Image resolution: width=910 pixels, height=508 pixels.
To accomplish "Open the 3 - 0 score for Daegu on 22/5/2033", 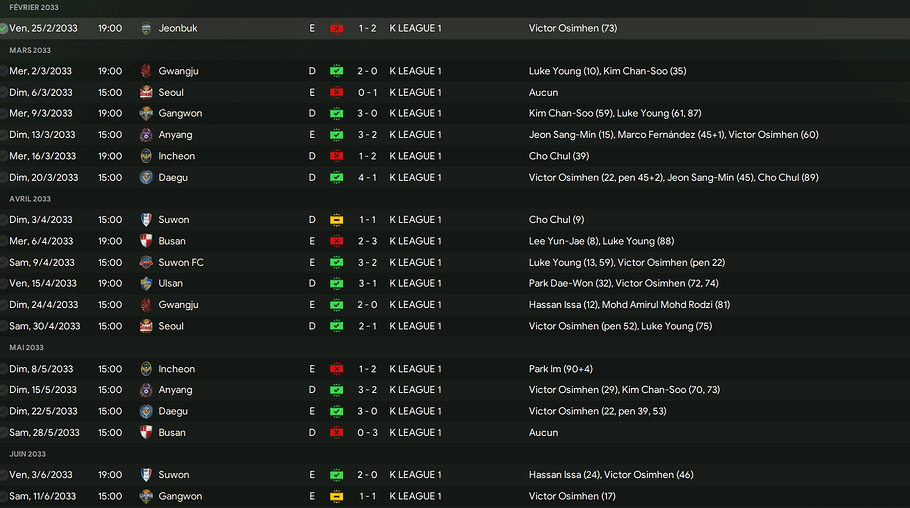I will 367,411.
